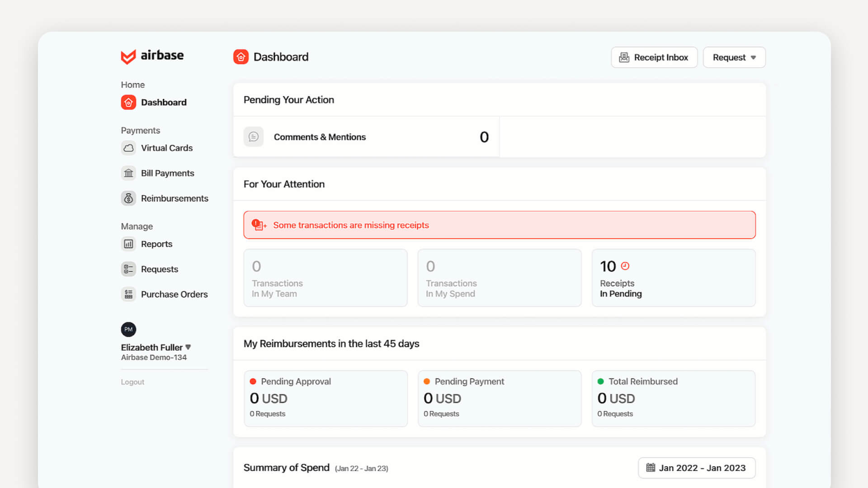Open Purchase Orders via its icon

tap(128, 294)
